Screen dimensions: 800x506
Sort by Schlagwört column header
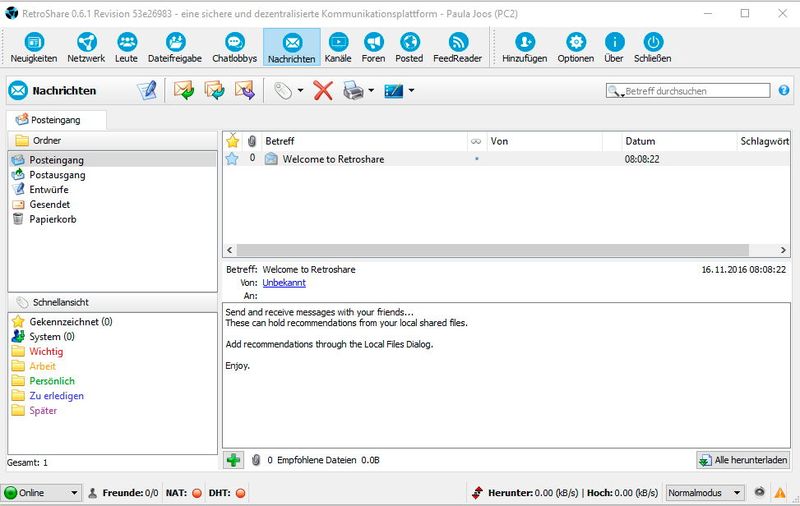tap(764, 141)
